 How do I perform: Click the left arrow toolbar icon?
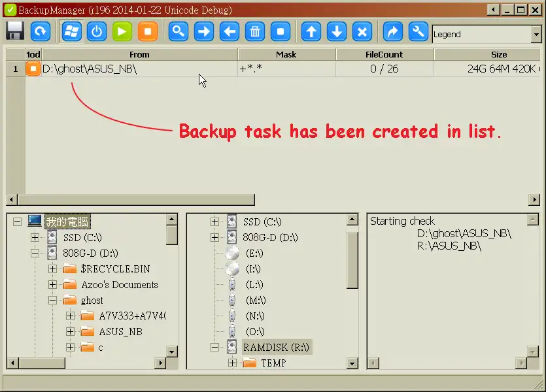230,31
